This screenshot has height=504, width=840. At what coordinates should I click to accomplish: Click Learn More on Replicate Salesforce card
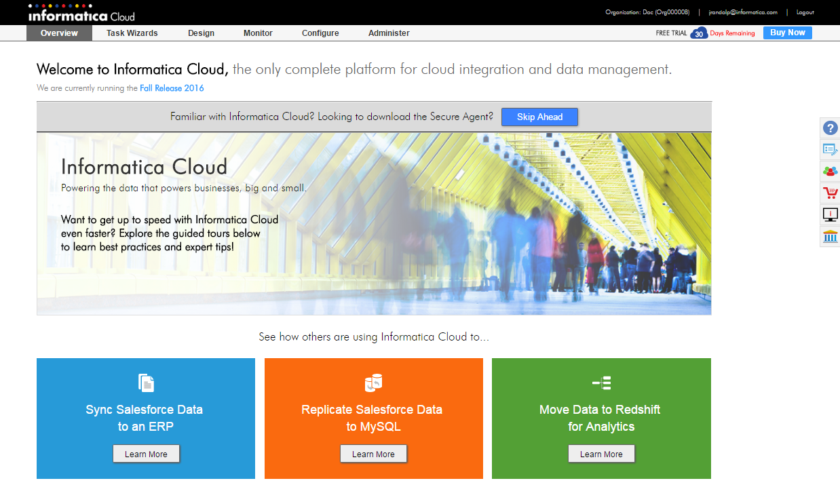pyautogui.click(x=373, y=454)
